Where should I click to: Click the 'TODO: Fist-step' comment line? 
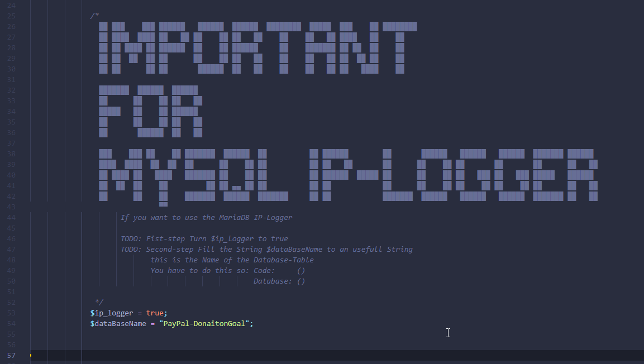point(204,239)
